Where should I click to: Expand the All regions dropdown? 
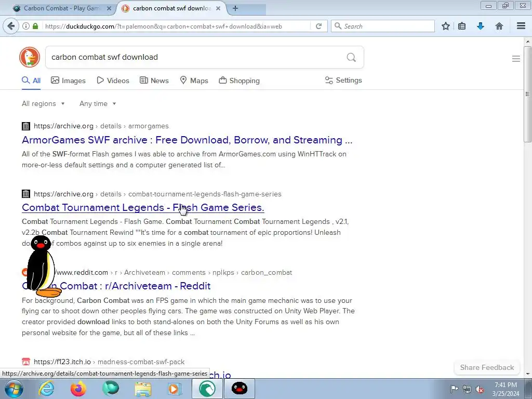click(43, 104)
